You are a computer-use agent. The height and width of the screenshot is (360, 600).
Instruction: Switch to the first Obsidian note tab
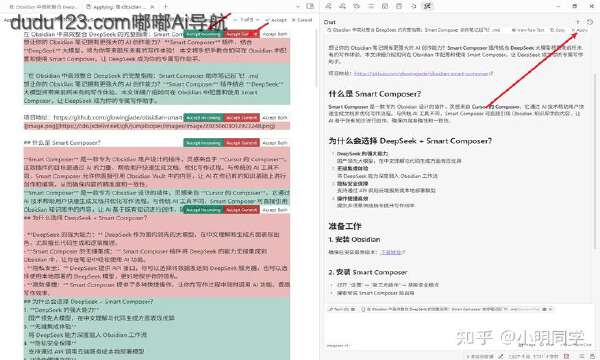(43, 7)
